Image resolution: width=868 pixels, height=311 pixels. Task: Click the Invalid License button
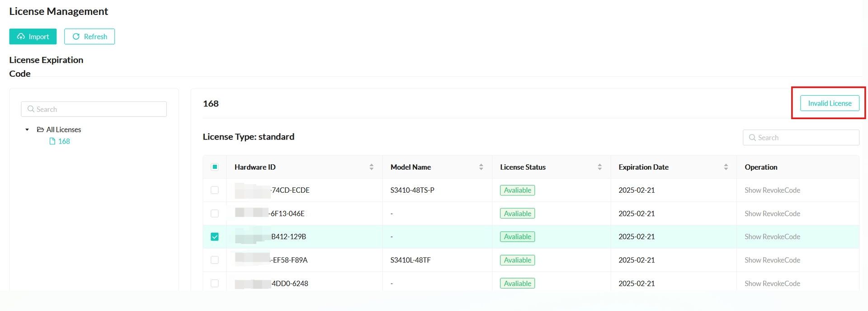pos(829,103)
